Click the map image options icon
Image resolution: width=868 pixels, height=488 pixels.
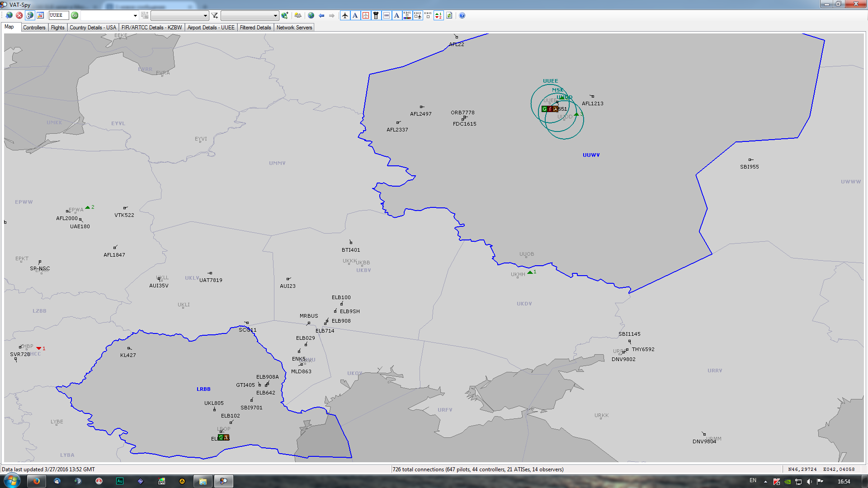[40, 15]
